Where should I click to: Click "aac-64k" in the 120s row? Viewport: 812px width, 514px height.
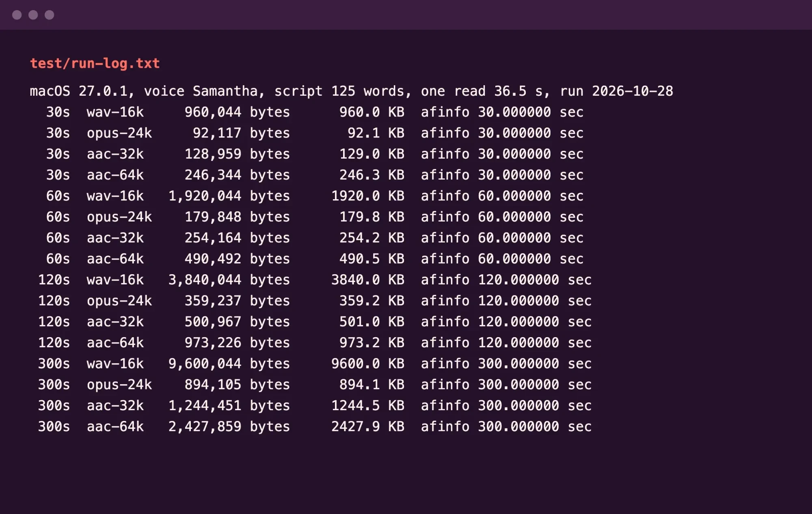115,343
